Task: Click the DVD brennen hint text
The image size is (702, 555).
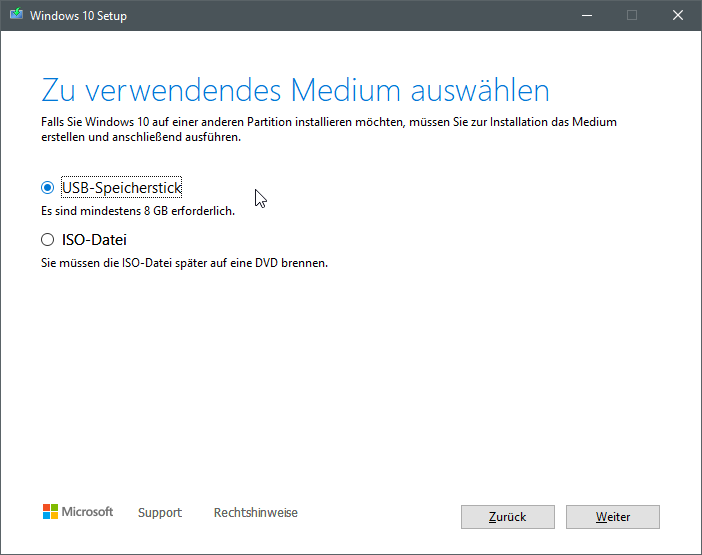Action: point(184,264)
